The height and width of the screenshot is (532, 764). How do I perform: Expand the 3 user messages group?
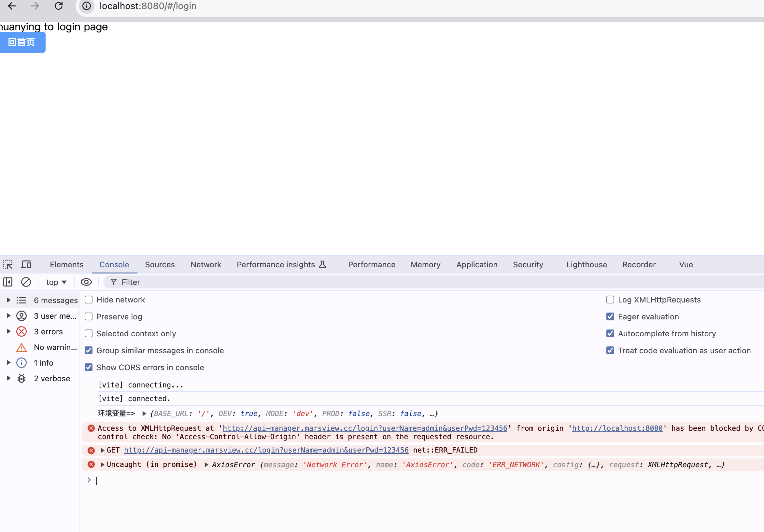point(9,316)
